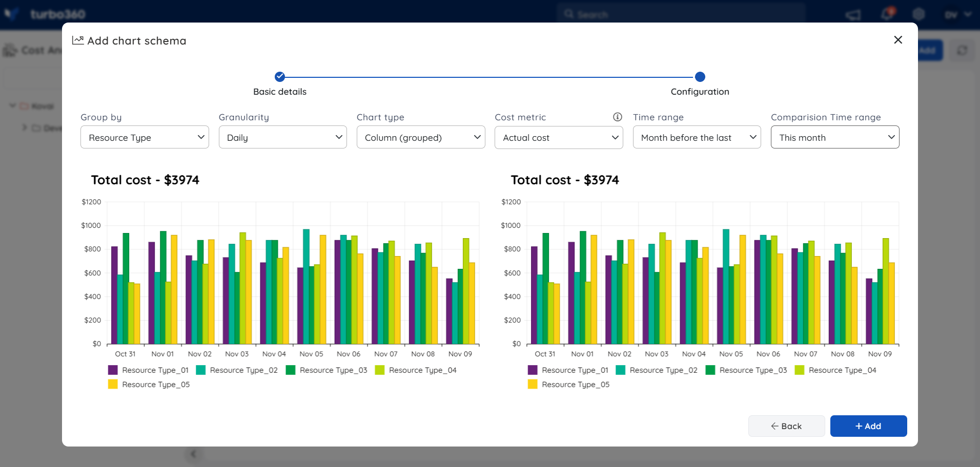Toggle Resource Type_04 legend in left chart
Viewport: 980px width, 467px height.
pyautogui.click(x=416, y=370)
